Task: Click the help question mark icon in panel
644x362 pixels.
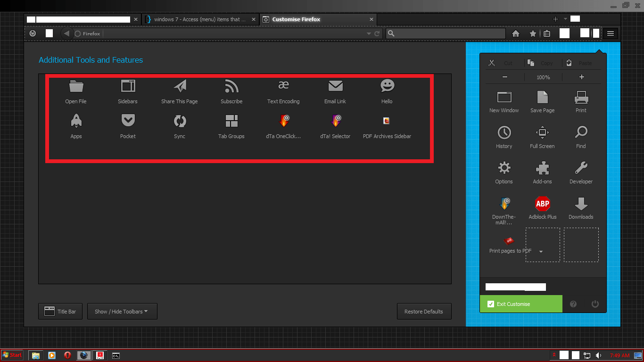Action: [573, 304]
